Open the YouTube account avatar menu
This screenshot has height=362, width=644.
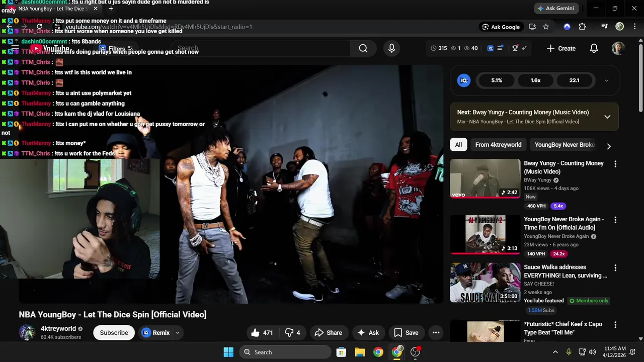[x=618, y=48]
